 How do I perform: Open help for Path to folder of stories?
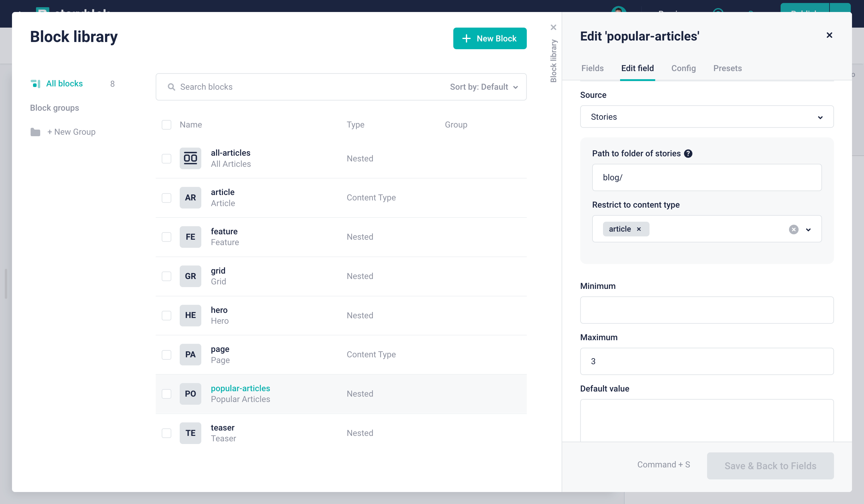coord(688,154)
